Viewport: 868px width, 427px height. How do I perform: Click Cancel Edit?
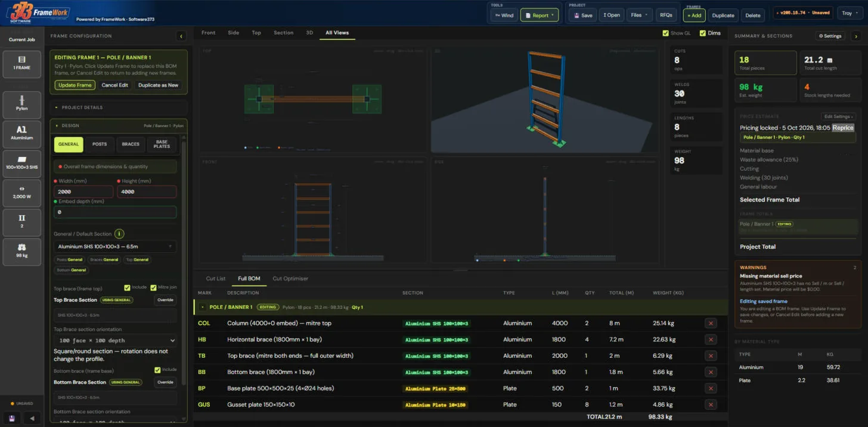coord(115,85)
